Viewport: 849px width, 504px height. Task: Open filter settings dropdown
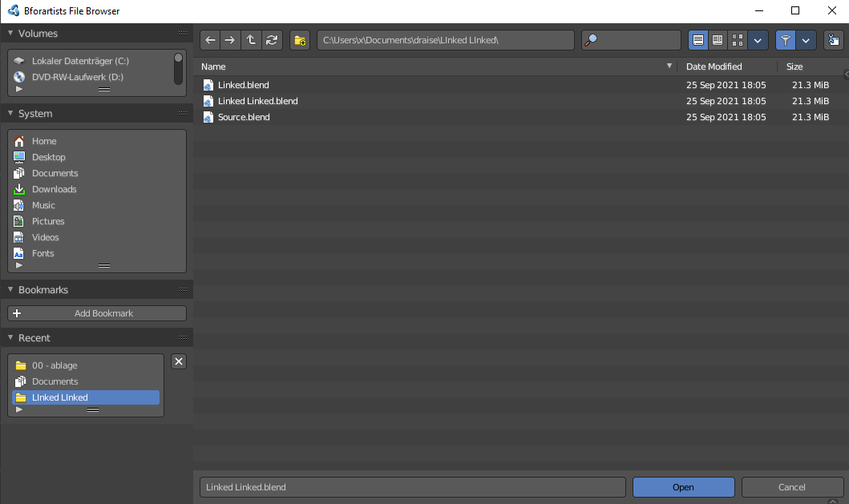pyautogui.click(x=806, y=40)
